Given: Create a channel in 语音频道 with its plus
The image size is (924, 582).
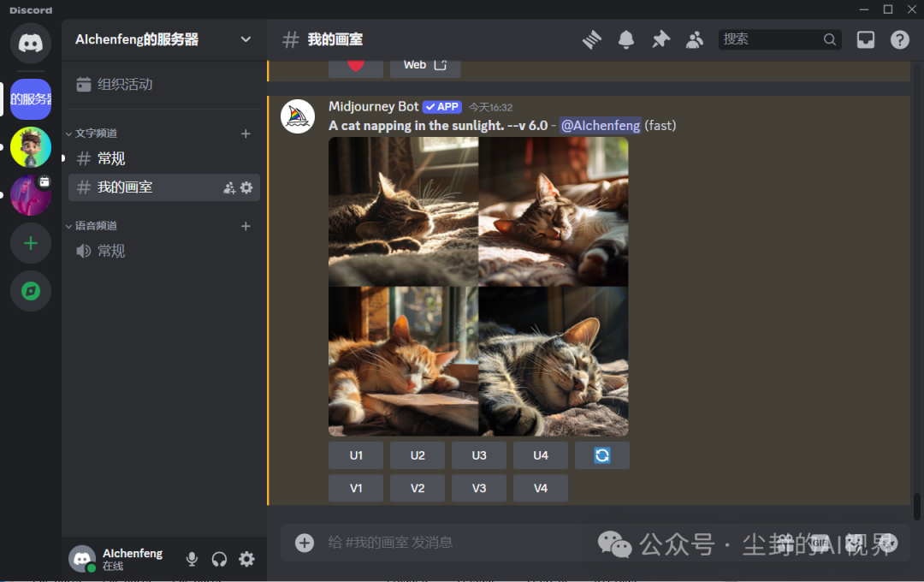Looking at the screenshot, I should point(246,226).
